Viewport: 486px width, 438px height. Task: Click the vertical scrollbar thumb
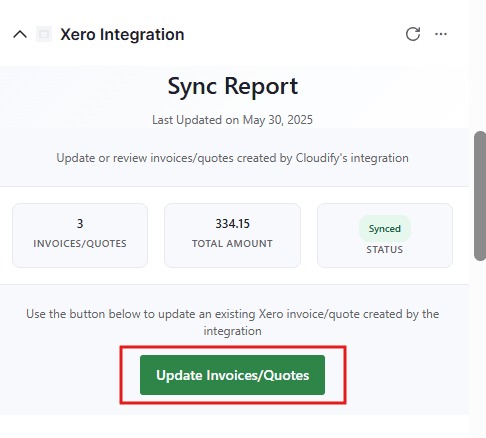(480, 196)
